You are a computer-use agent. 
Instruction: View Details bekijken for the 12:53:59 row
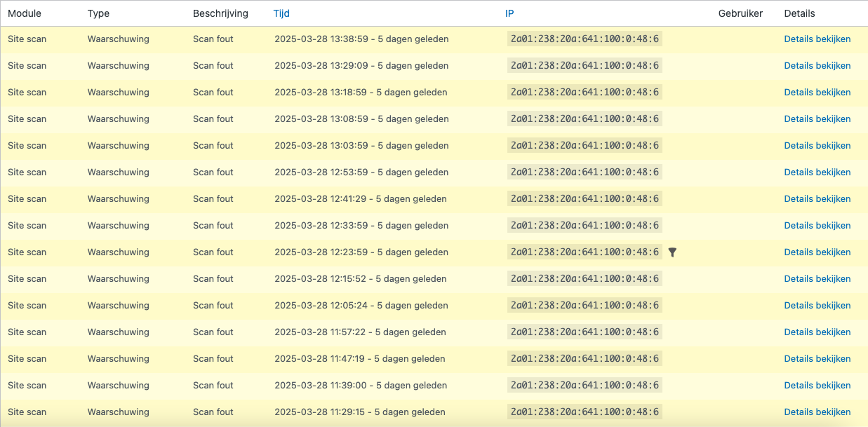817,172
